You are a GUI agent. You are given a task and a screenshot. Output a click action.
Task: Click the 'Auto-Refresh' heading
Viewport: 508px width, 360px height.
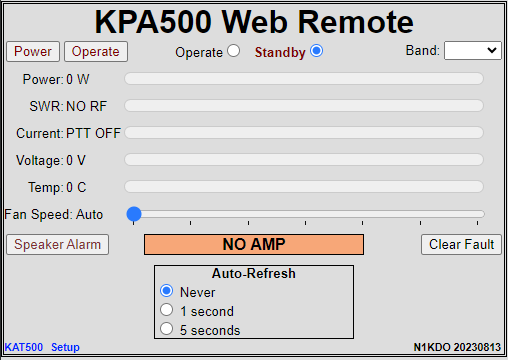click(254, 274)
